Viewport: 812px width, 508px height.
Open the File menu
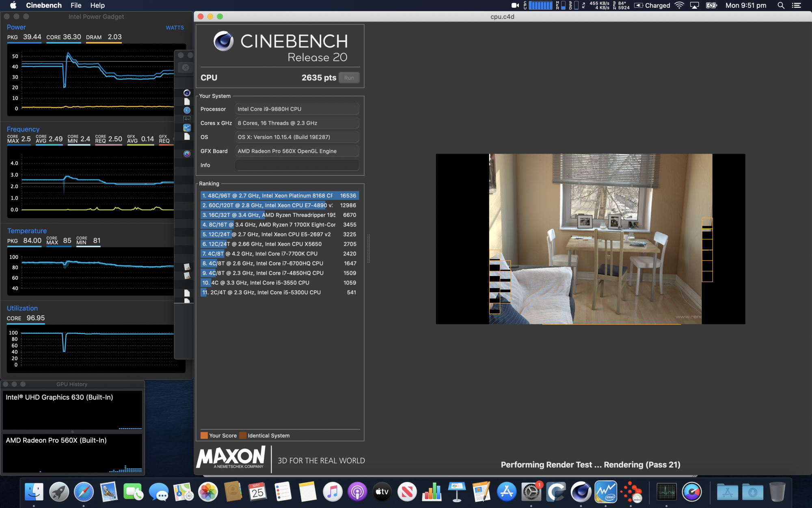76,5
